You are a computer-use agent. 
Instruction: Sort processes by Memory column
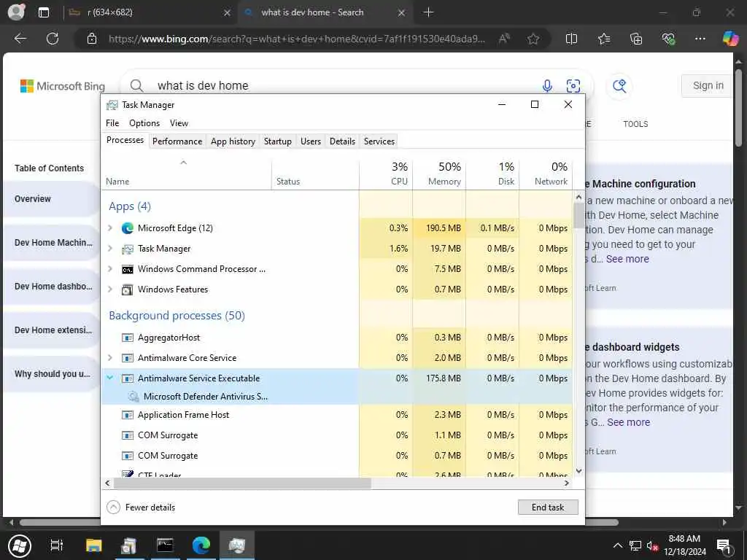438,174
